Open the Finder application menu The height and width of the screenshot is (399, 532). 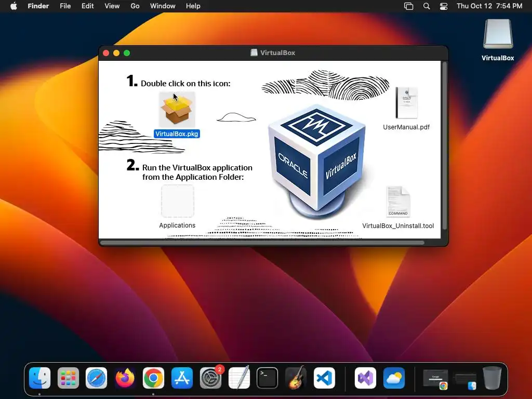click(x=38, y=6)
